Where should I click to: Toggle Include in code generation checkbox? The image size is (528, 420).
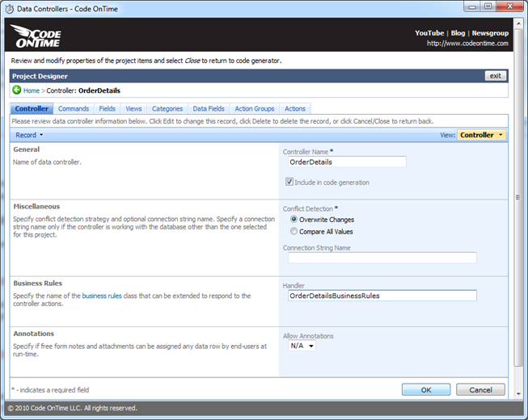click(x=289, y=182)
